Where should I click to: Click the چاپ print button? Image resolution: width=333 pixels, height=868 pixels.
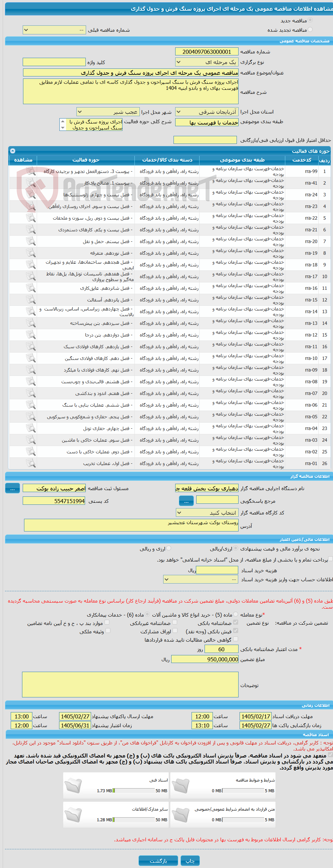pyautogui.click(x=190, y=861)
